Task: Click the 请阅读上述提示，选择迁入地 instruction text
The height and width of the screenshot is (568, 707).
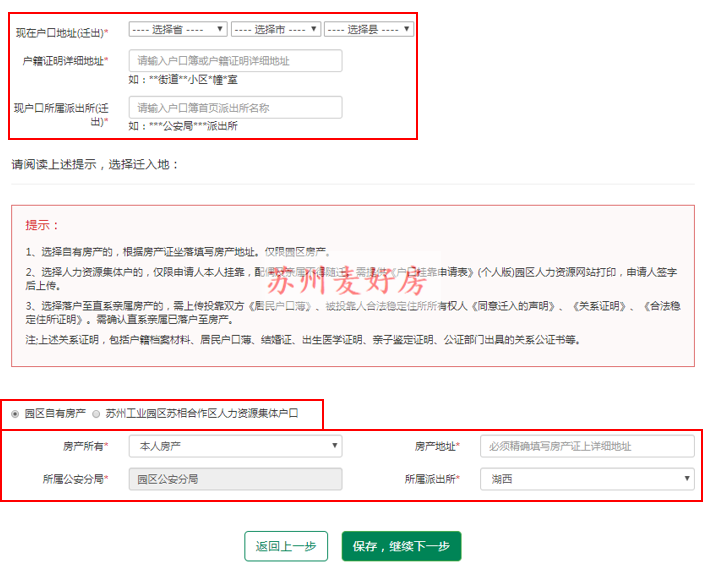Action: coord(94,164)
